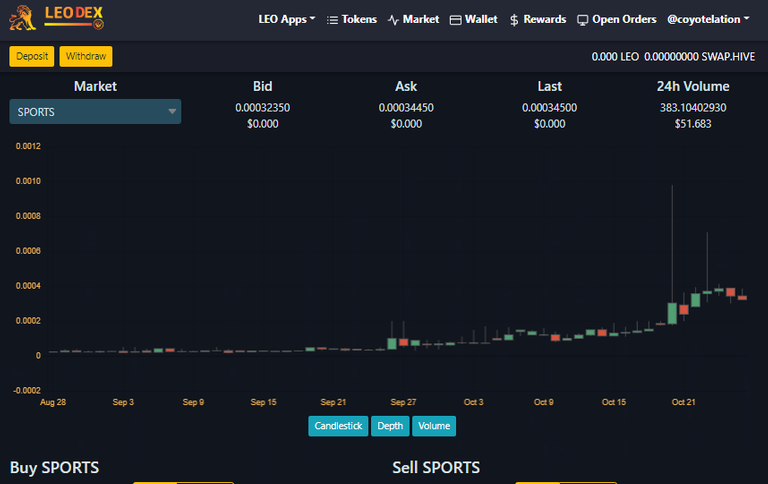This screenshot has height=484, width=768.
Task: Click the Buy SPORTS heading
Action: pyautogui.click(x=54, y=468)
